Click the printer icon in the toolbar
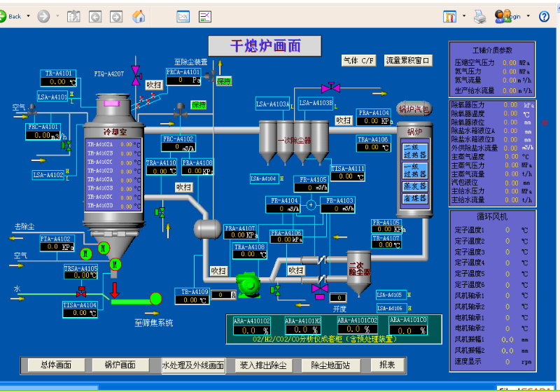560x392 pixels. click(479, 16)
